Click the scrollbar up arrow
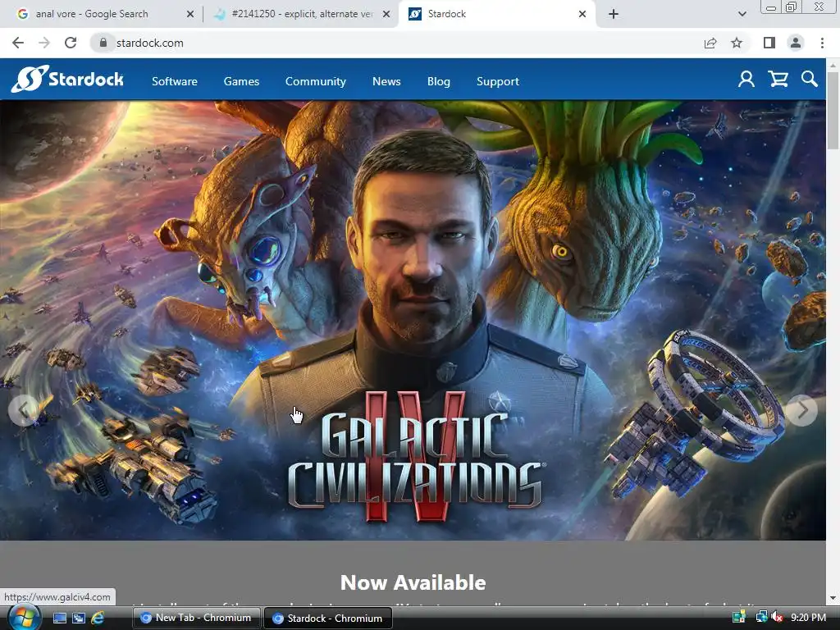 833,66
